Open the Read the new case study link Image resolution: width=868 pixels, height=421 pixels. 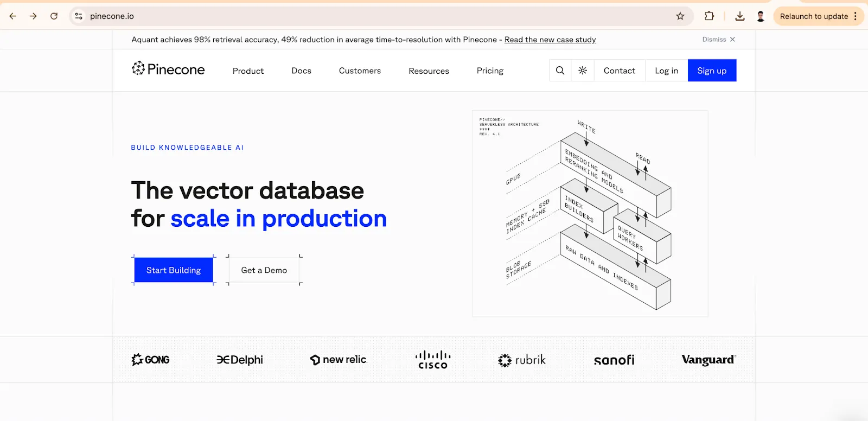(x=550, y=40)
